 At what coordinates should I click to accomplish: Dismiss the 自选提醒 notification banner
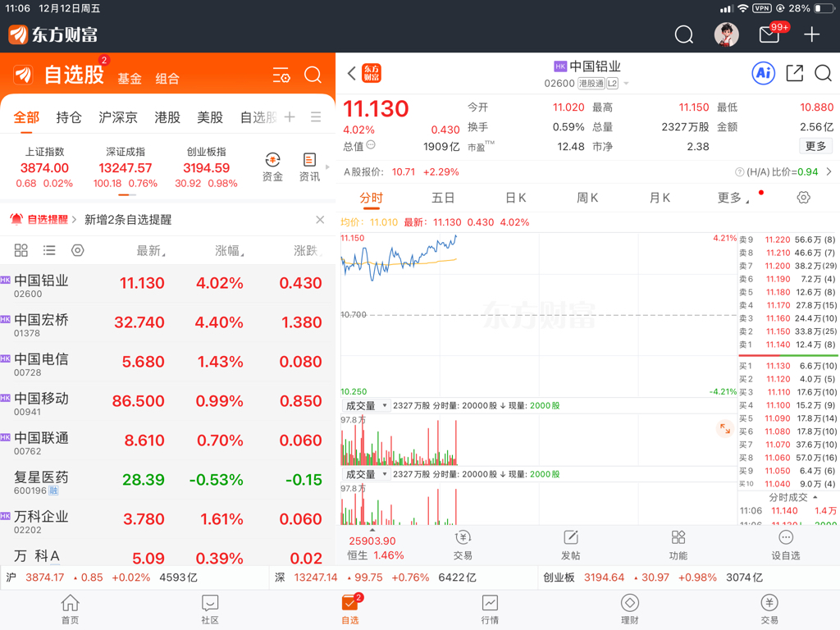tap(320, 220)
